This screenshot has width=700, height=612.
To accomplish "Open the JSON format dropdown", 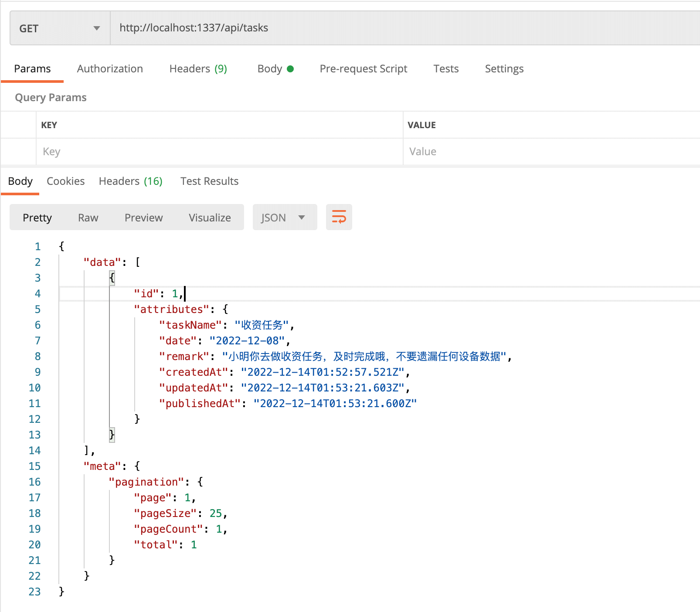I will coord(285,218).
